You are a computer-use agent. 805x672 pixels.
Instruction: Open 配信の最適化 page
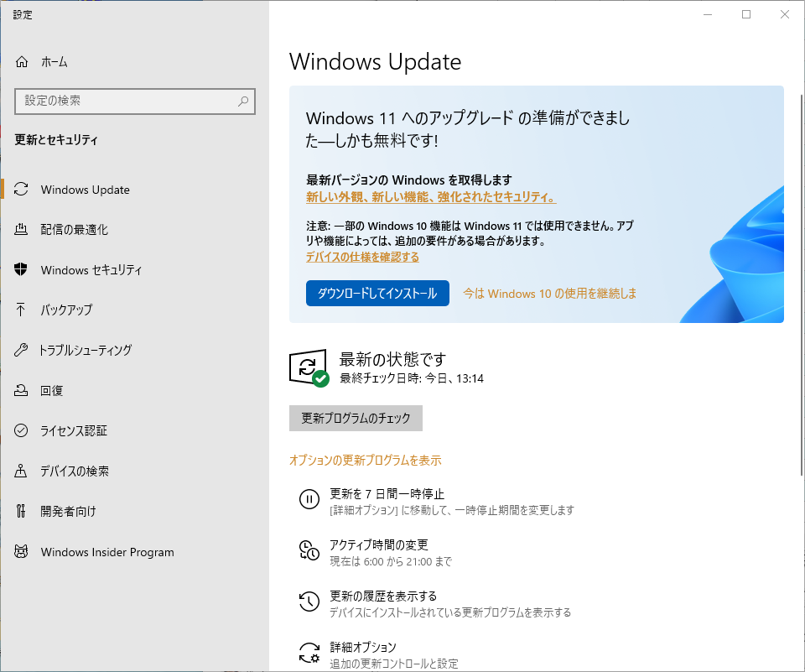point(134,229)
